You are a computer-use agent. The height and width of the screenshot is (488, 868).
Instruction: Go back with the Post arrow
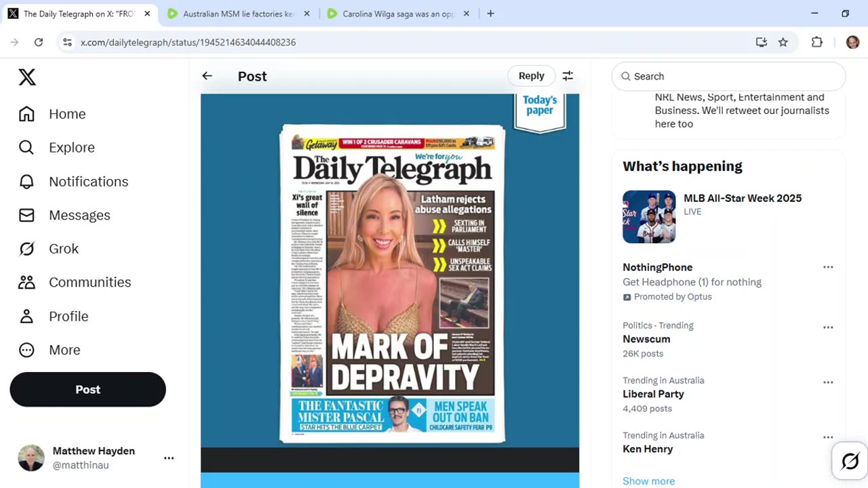coord(208,76)
